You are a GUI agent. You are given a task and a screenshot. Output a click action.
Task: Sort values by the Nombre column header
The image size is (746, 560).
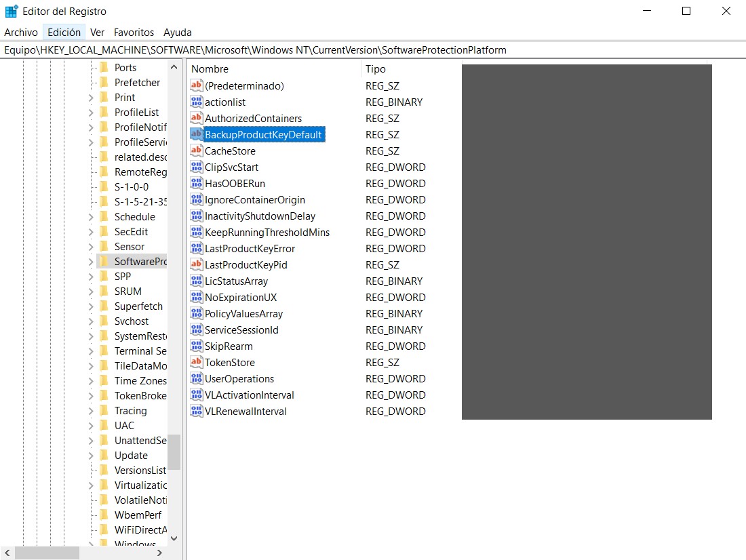(x=273, y=69)
